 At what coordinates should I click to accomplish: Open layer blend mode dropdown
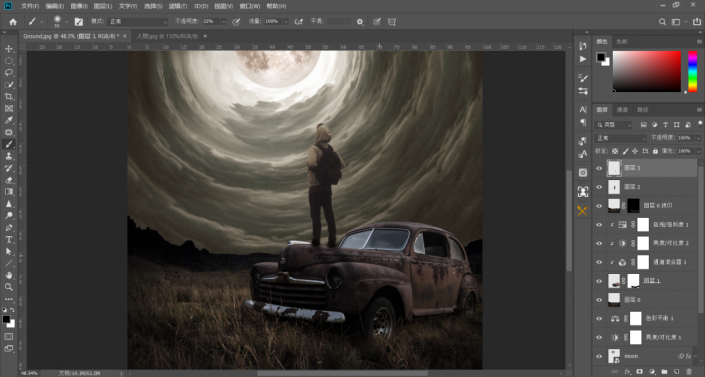620,138
